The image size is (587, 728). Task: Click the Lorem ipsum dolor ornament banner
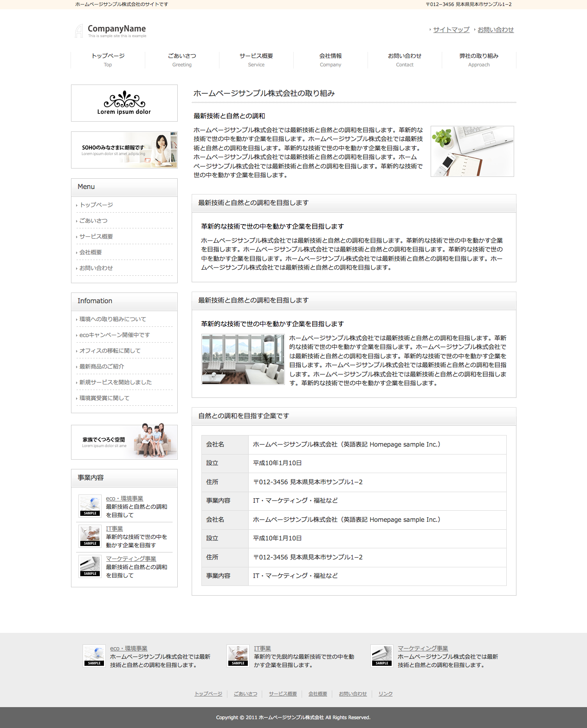tap(124, 103)
